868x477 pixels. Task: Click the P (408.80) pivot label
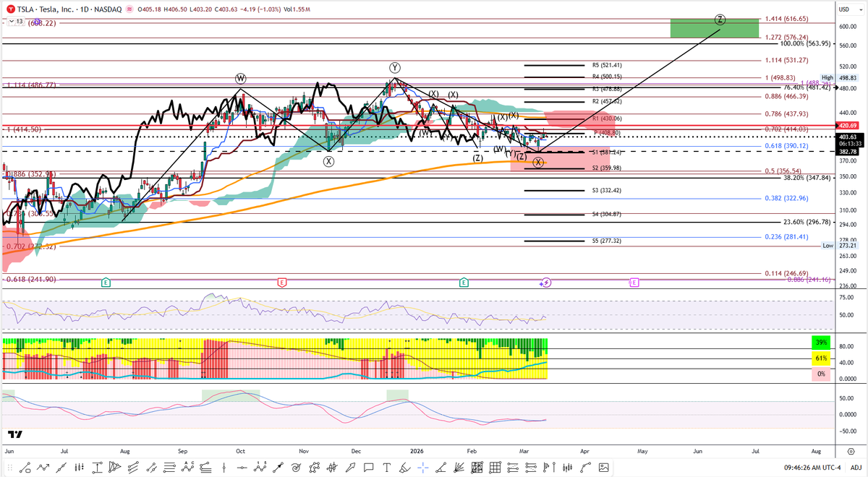pyautogui.click(x=606, y=133)
